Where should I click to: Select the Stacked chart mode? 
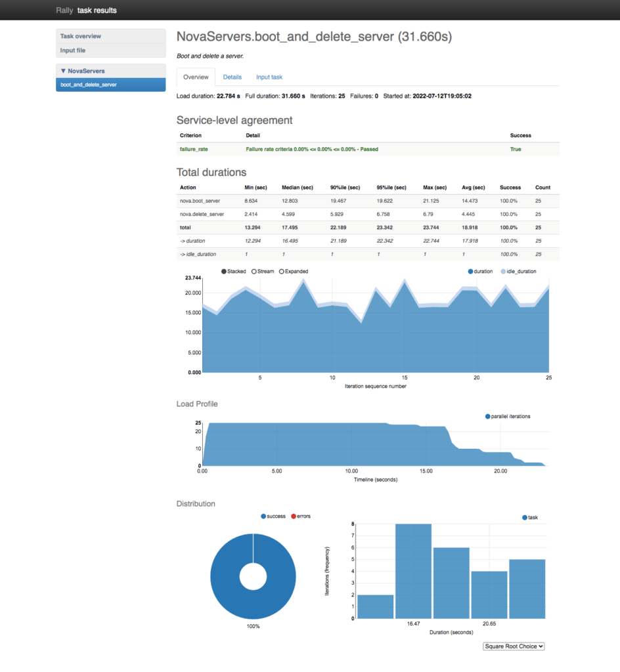coord(225,271)
